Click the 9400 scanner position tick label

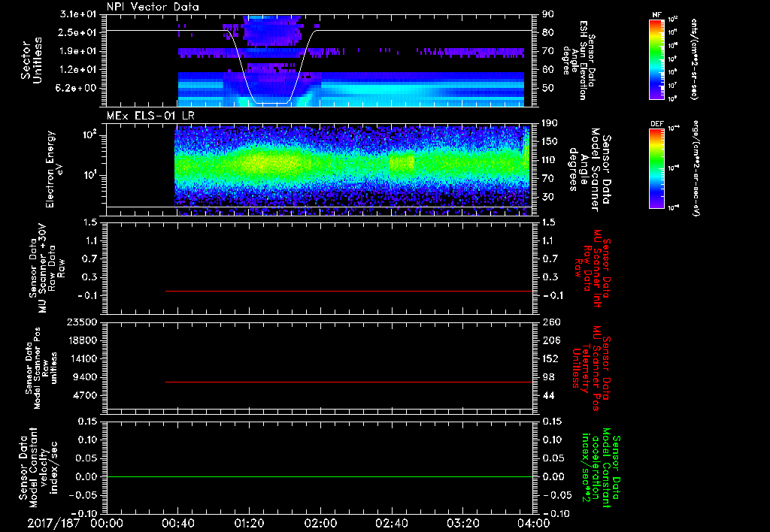click(x=84, y=377)
